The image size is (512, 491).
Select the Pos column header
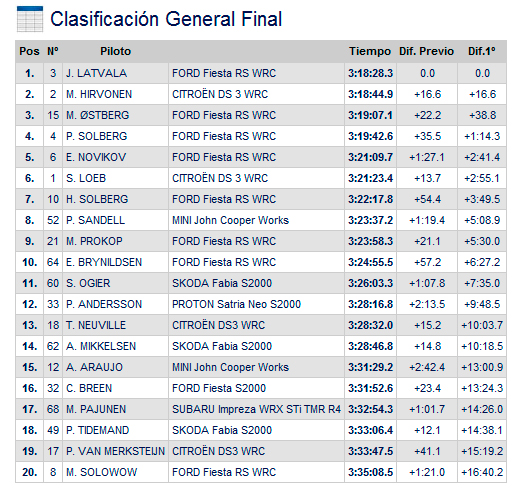(x=29, y=51)
